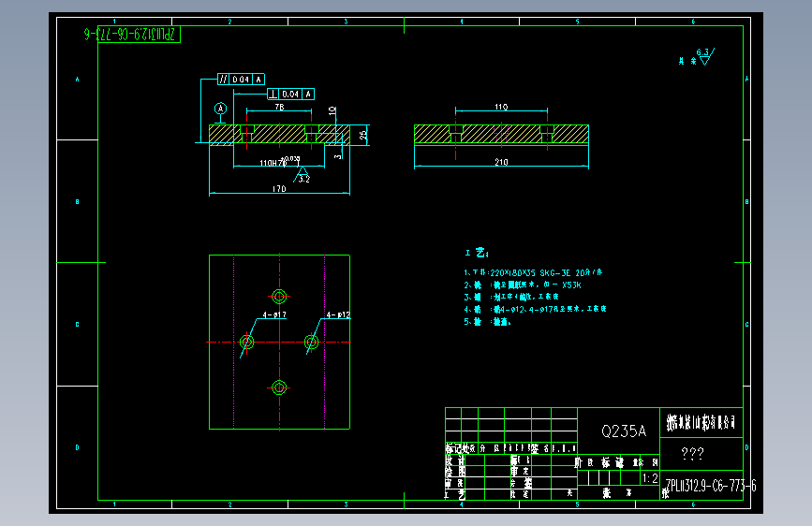This screenshot has height=526, width=812.
Task: Select the parallelism 0.04 A tolerance frame
Action: click(x=241, y=80)
